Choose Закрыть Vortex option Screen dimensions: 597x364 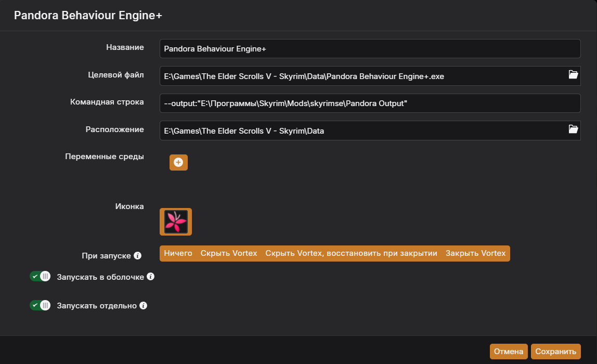click(475, 253)
